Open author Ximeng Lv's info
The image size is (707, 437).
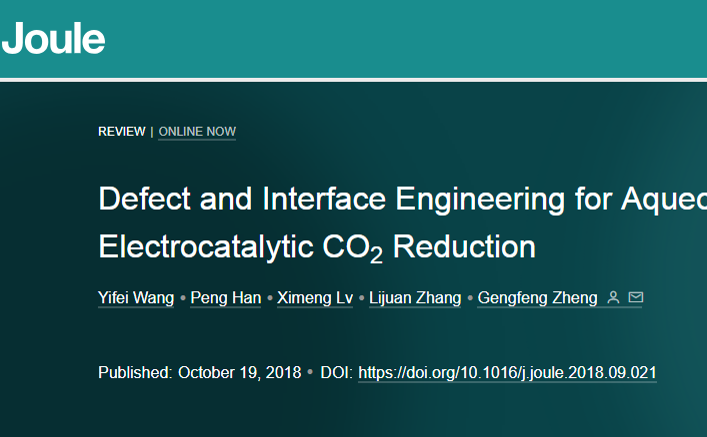[x=314, y=298]
